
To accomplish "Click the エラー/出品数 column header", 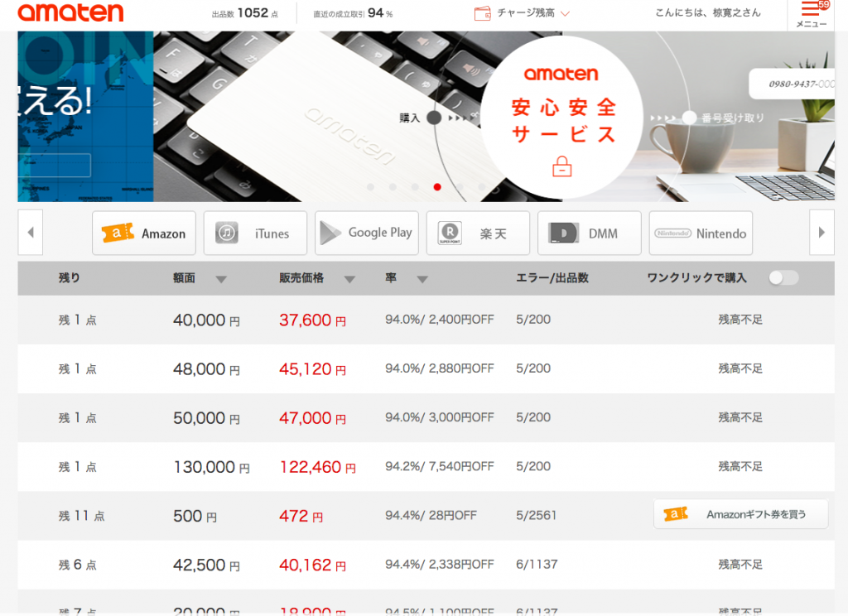I will [552, 278].
